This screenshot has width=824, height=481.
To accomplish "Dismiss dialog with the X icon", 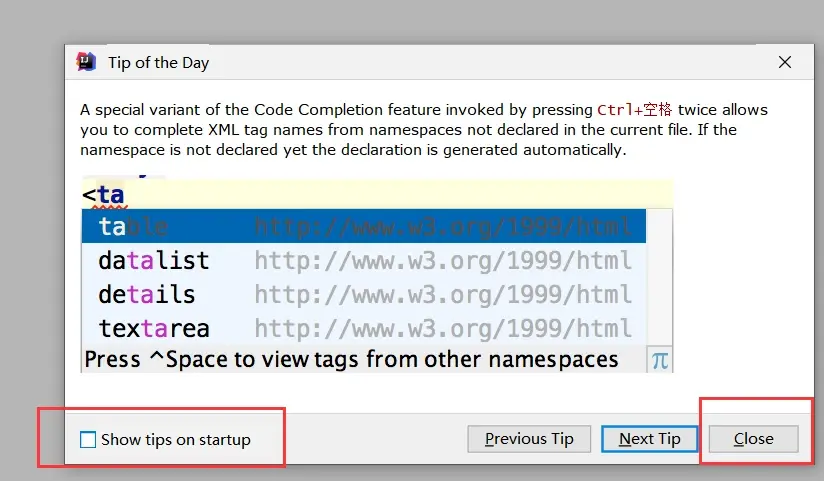I will 785,62.
